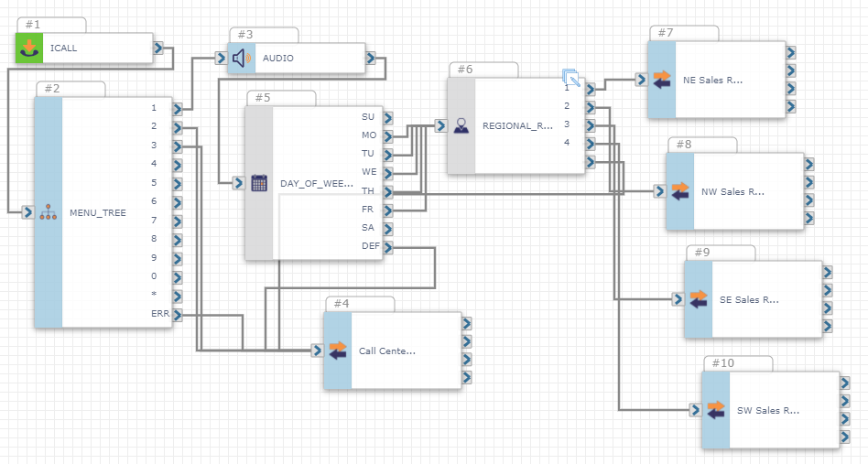Click the input port of SE Sales node
This screenshot has height=464, width=868.
(678, 299)
